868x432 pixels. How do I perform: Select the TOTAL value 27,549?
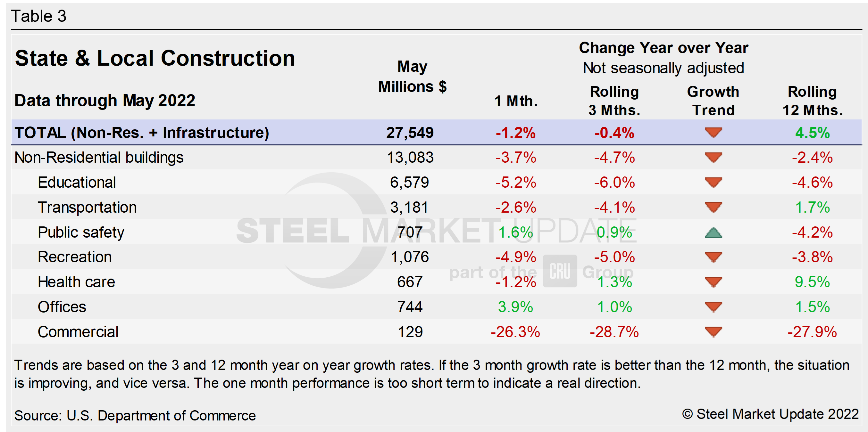tap(410, 133)
